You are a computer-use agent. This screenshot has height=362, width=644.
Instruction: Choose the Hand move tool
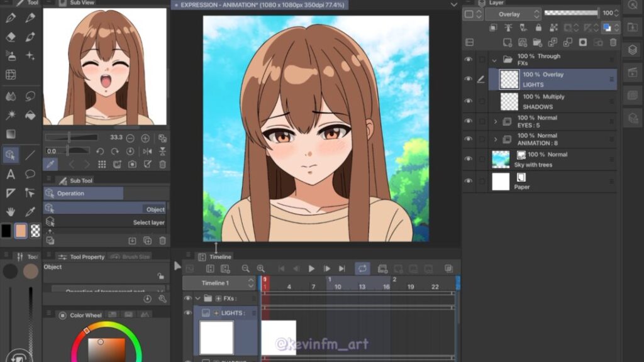[10, 212]
